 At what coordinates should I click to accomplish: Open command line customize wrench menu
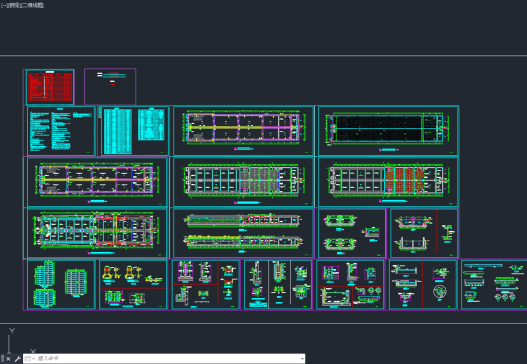tap(17, 359)
